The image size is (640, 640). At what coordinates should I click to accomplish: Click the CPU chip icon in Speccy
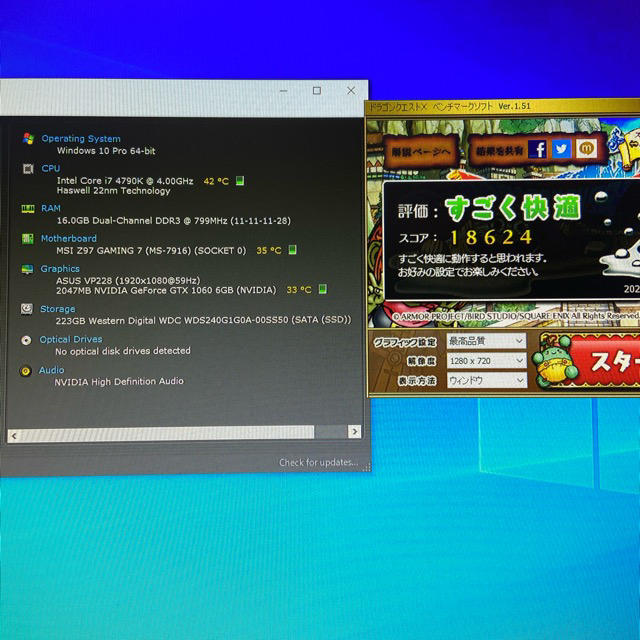pos(28,169)
